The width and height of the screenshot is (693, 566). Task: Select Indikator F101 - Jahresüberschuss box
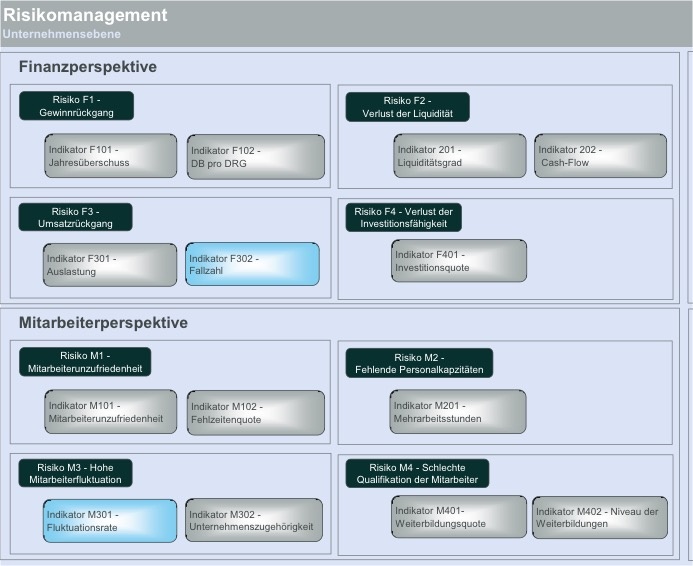111,156
